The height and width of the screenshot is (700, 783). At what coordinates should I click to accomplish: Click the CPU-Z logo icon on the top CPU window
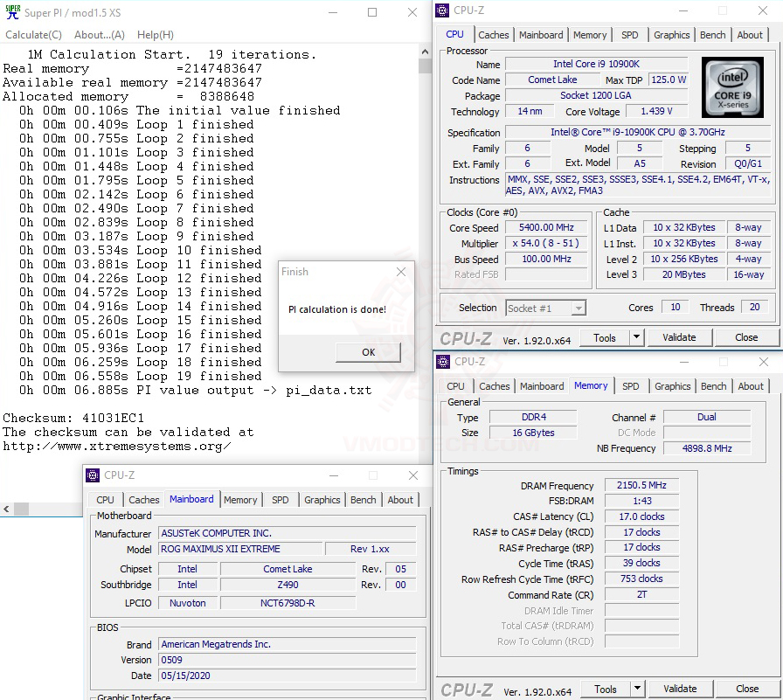(x=442, y=10)
